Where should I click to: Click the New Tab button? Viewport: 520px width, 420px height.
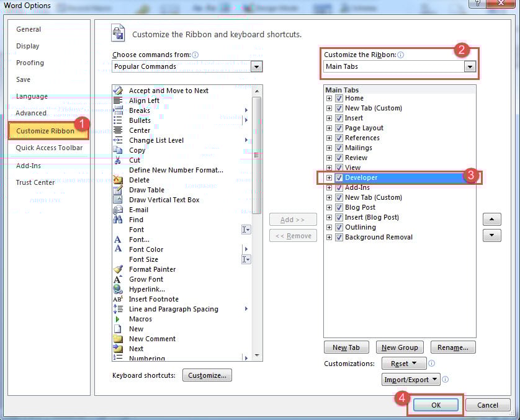pos(346,347)
